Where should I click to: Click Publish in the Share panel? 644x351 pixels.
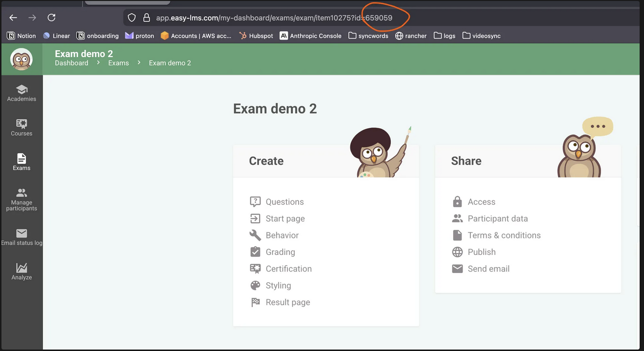[x=481, y=252]
